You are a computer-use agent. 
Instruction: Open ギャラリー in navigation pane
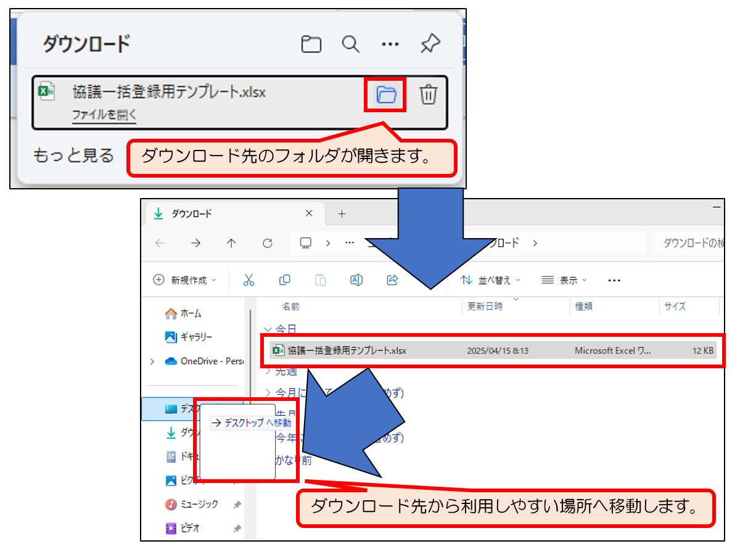[189, 337]
